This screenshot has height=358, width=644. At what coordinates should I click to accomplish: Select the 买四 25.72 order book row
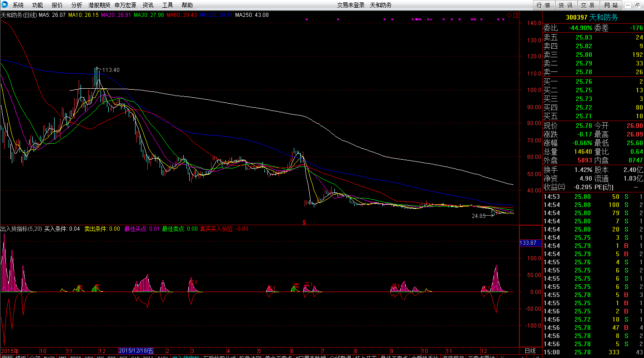[x=593, y=107]
